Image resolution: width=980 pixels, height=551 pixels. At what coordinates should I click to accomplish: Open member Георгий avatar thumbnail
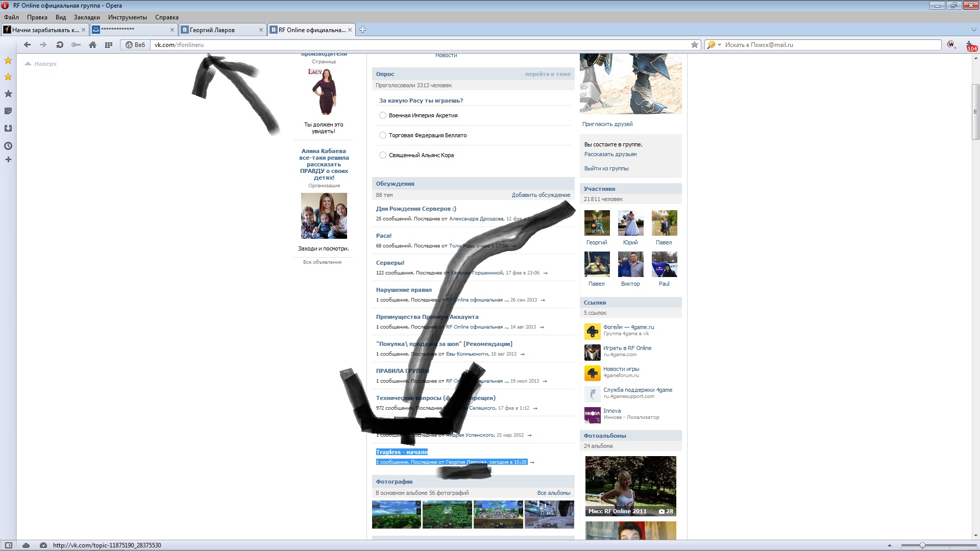coord(597,223)
